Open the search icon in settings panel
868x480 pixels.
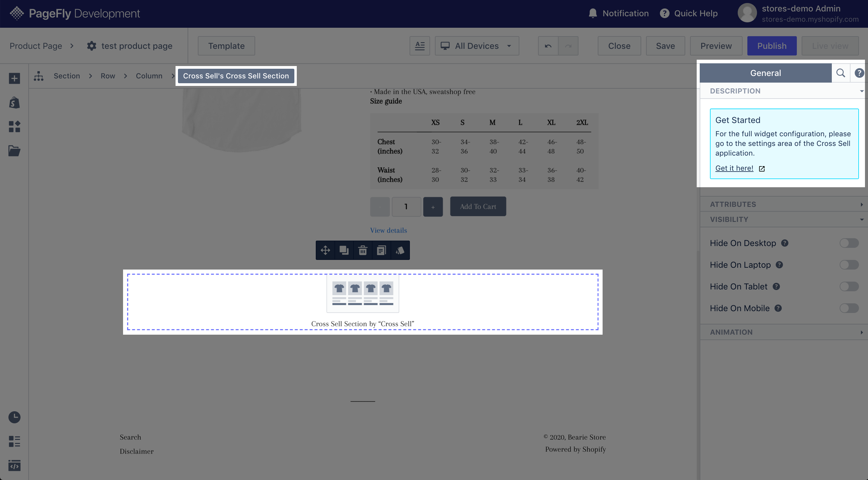840,73
